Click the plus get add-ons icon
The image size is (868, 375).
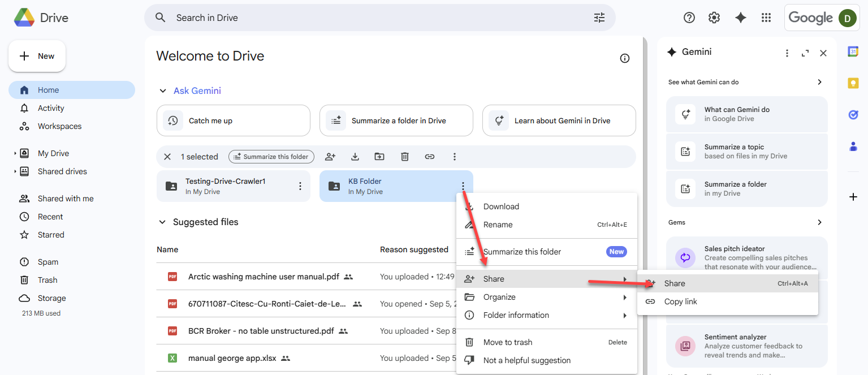pos(853,197)
